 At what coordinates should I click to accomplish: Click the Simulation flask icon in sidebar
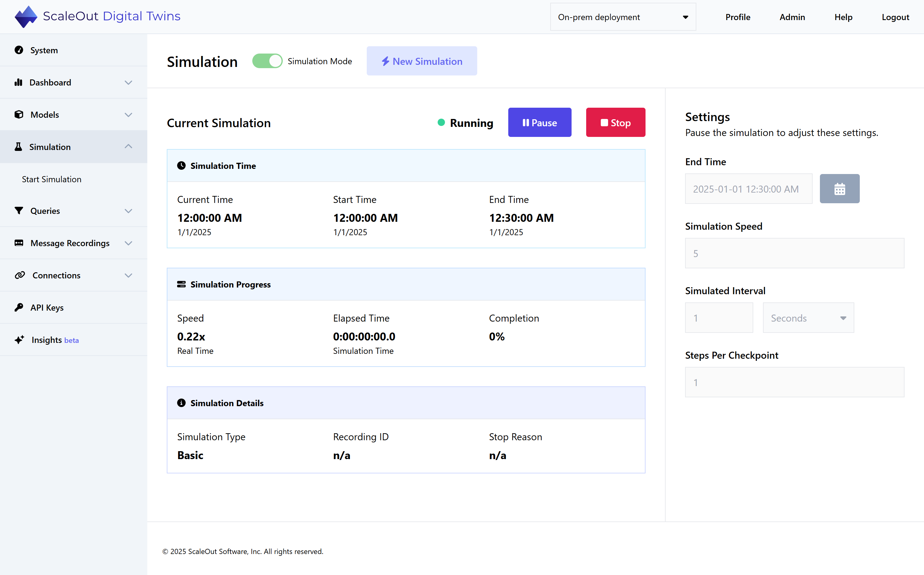pos(18,147)
